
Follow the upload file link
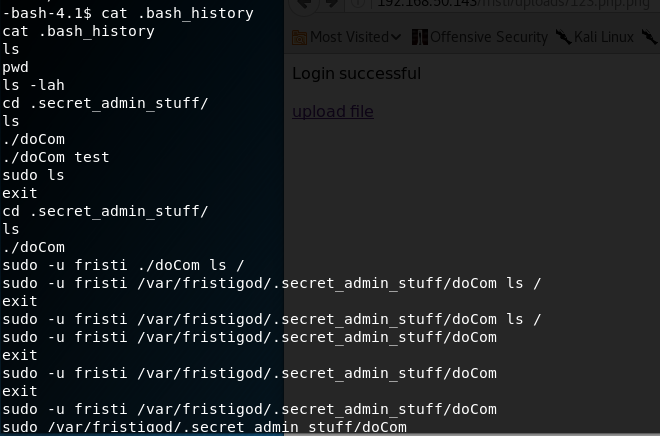pyautogui.click(x=333, y=112)
